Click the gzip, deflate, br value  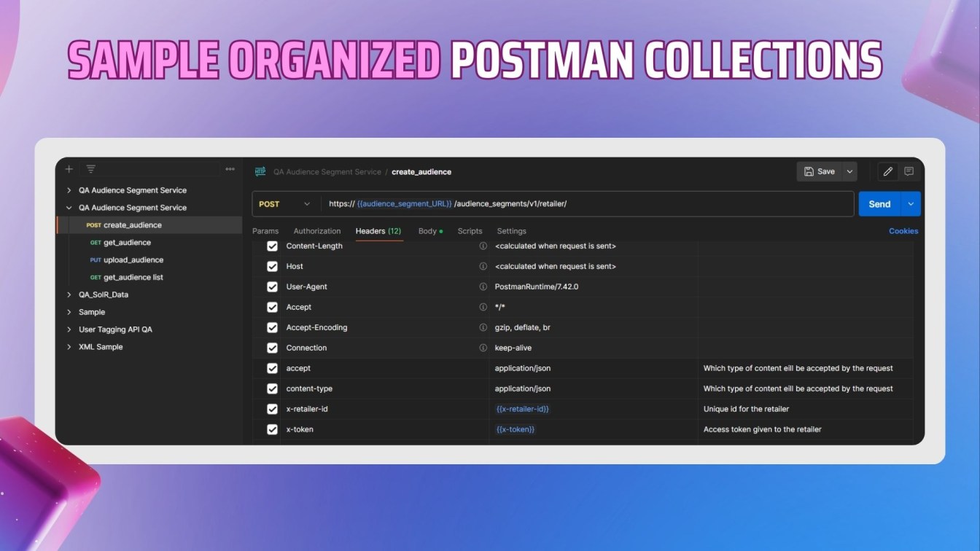click(x=523, y=328)
